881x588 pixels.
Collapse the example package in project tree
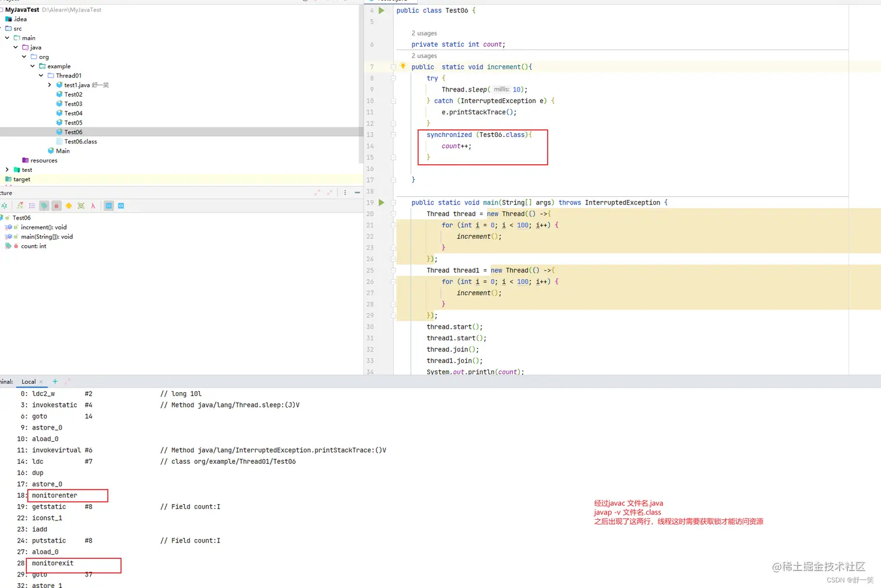tap(33, 66)
